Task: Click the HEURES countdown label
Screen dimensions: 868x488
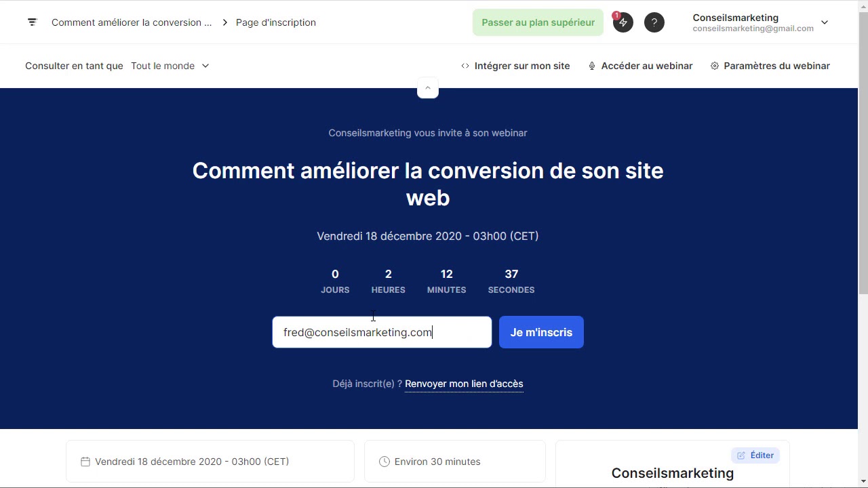Action: pyautogui.click(x=388, y=289)
